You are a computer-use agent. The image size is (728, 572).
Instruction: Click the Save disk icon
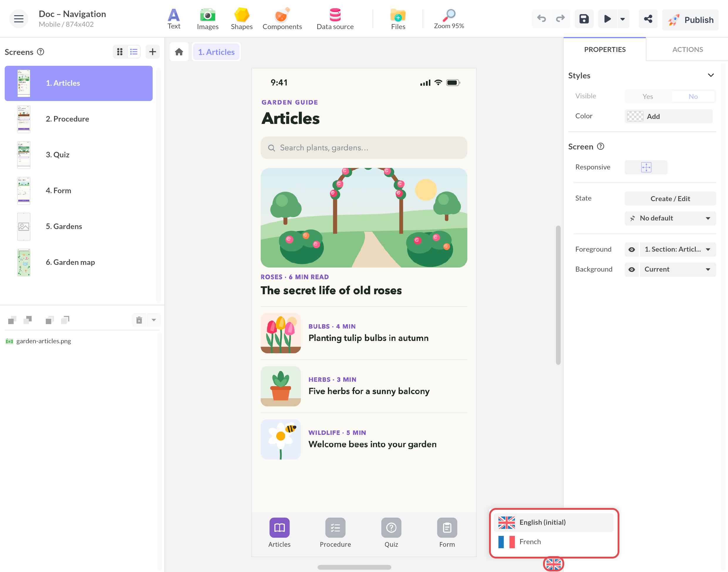coord(584,19)
